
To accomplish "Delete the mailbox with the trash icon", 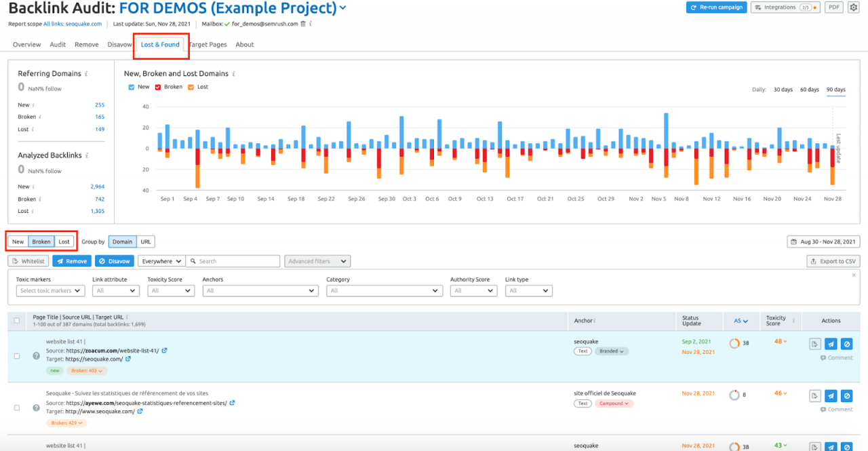I will pyautogui.click(x=303, y=24).
